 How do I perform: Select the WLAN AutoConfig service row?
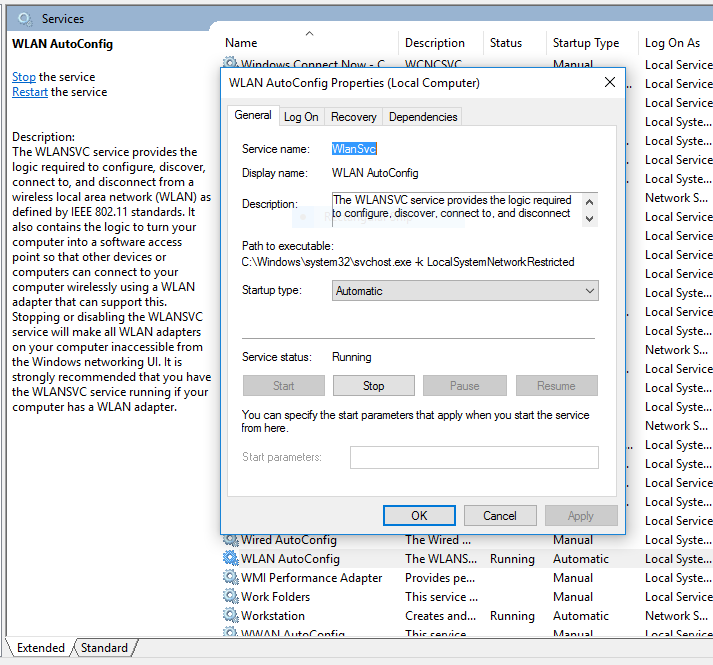467,559
